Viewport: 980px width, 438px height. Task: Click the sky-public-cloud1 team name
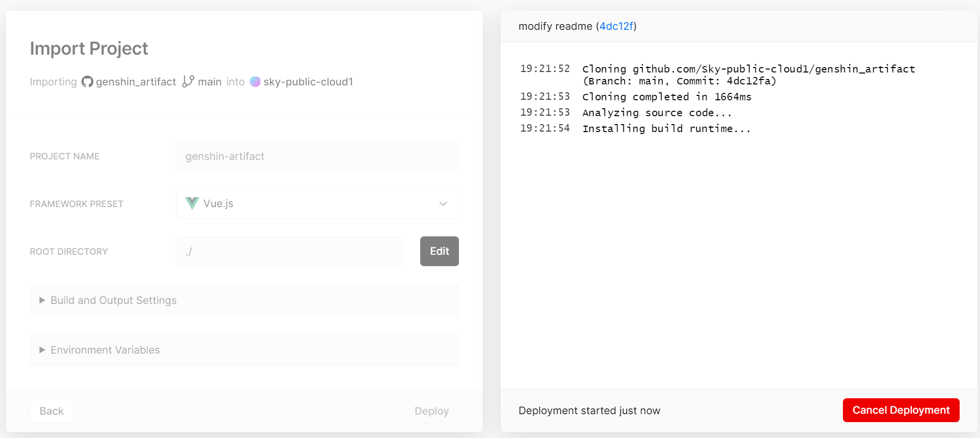coord(308,82)
